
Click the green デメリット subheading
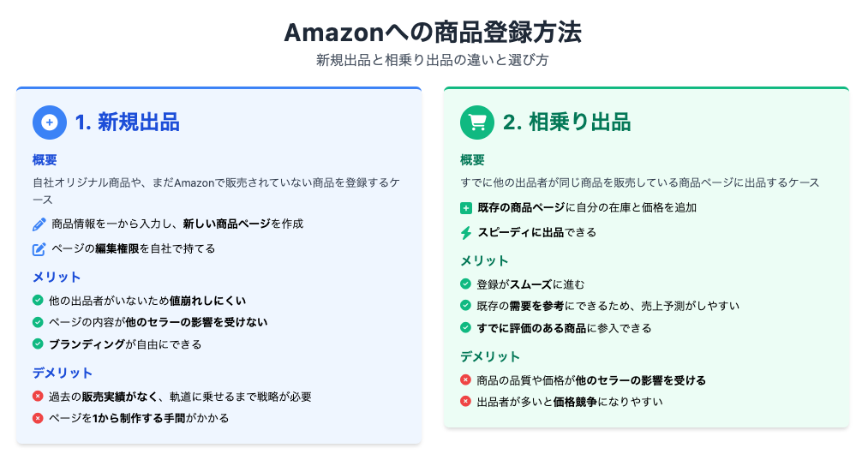tap(490, 356)
